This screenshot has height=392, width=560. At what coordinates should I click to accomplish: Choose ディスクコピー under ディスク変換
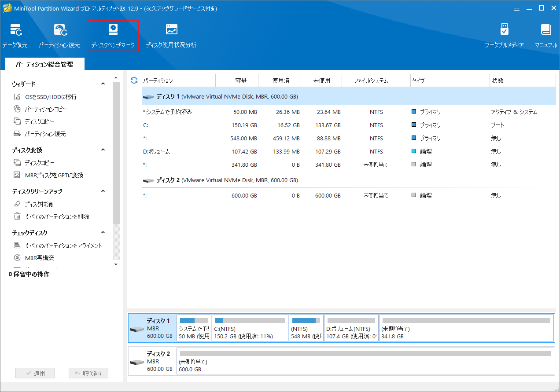[x=34, y=163]
